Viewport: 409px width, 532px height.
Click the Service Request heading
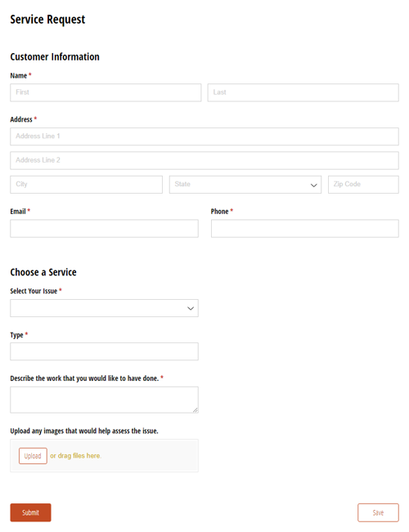click(47, 20)
